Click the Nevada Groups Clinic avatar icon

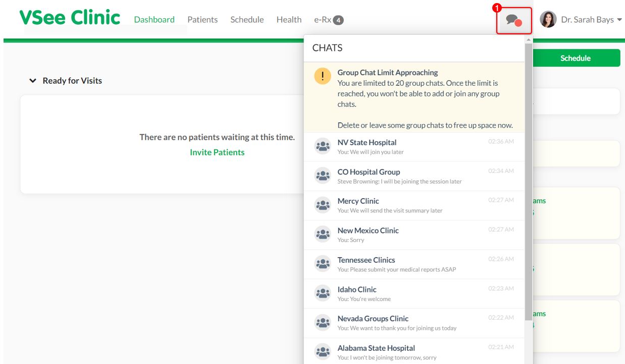pyautogui.click(x=323, y=323)
